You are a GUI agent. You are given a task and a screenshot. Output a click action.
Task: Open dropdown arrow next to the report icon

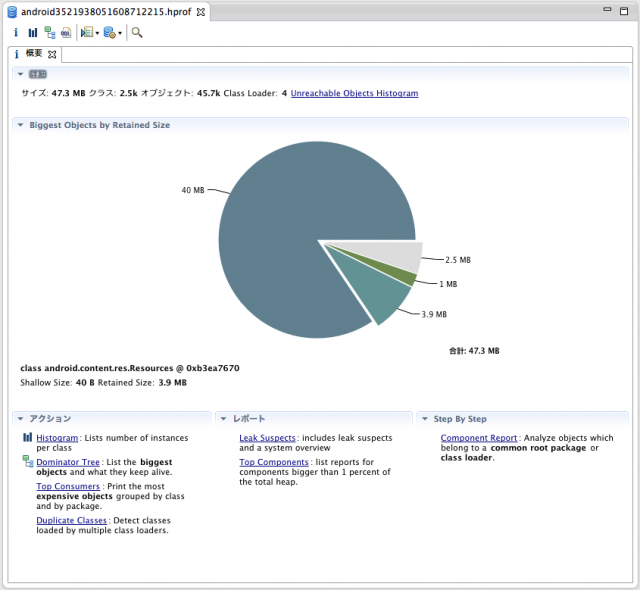pyautogui.click(x=97, y=33)
